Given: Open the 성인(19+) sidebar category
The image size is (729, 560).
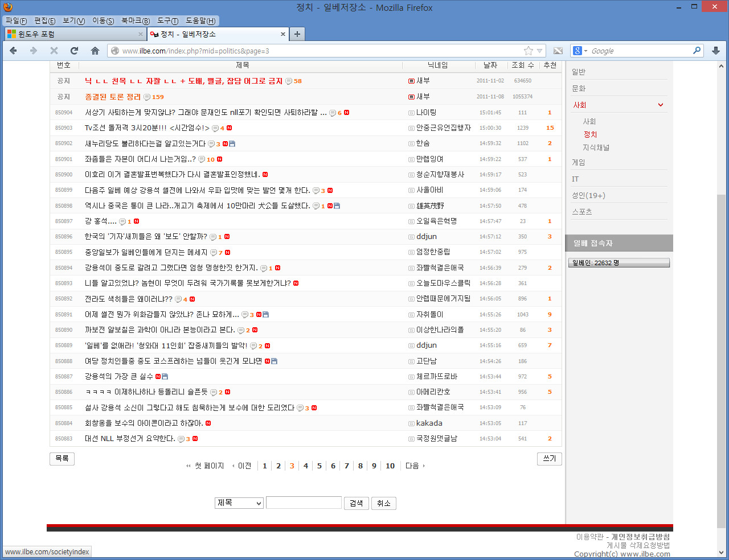Looking at the screenshot, I should point(589,195).
